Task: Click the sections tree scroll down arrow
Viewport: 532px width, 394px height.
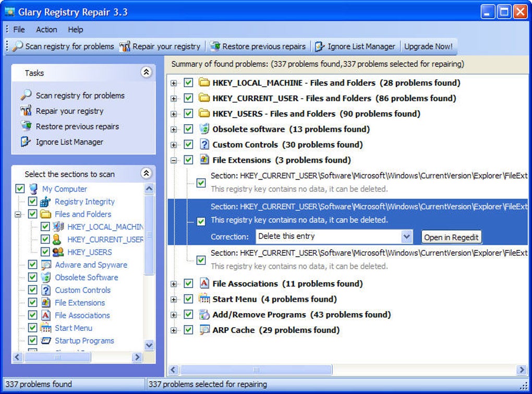Action: click(x=149, y=345)
